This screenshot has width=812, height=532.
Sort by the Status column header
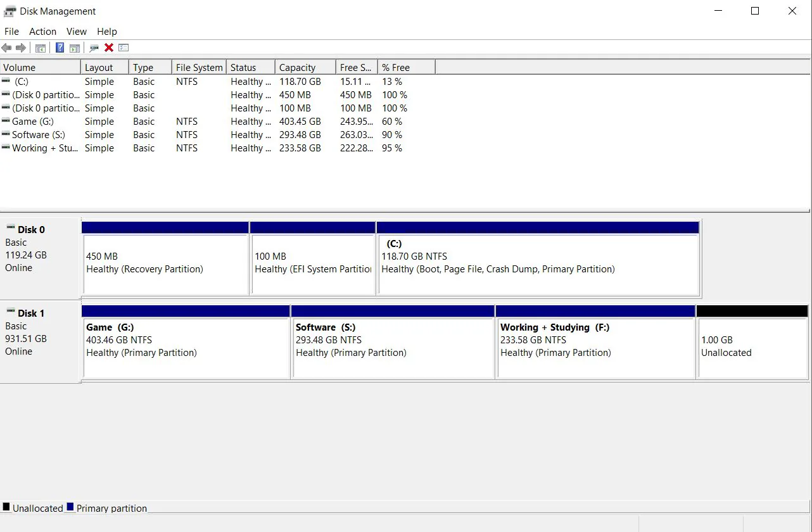click(x=251, y=67)
